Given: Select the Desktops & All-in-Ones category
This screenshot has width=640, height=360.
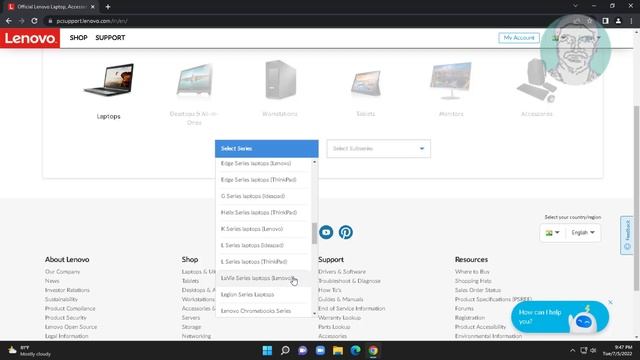Looking at the screenshot, I should (194, 94).
